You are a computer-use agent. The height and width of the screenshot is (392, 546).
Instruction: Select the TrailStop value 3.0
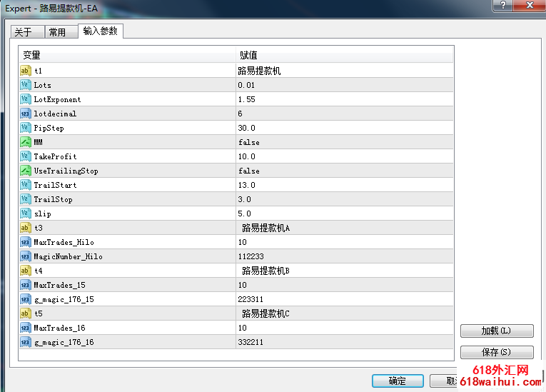pyautogui.click(x=244, y=199)
